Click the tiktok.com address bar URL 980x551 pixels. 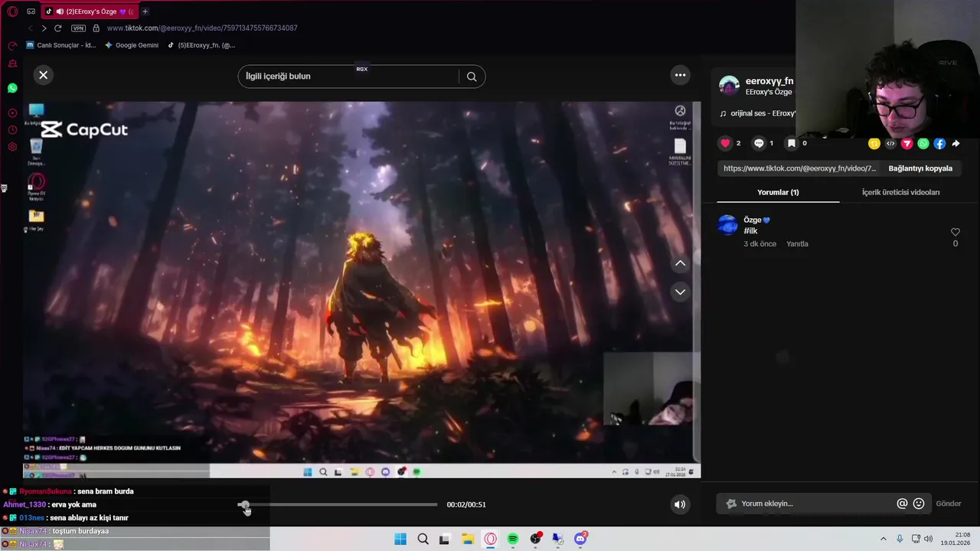pos(202,28)
